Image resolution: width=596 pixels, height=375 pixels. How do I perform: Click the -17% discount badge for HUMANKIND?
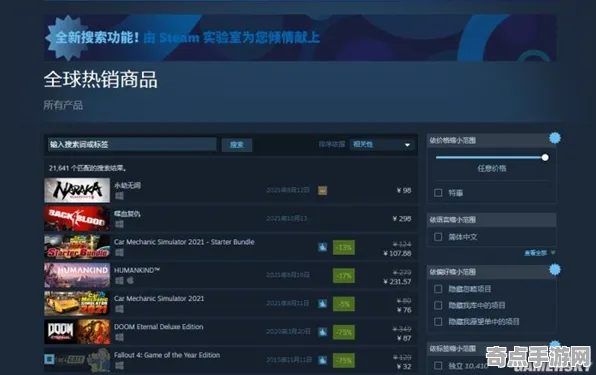point(344,275)
